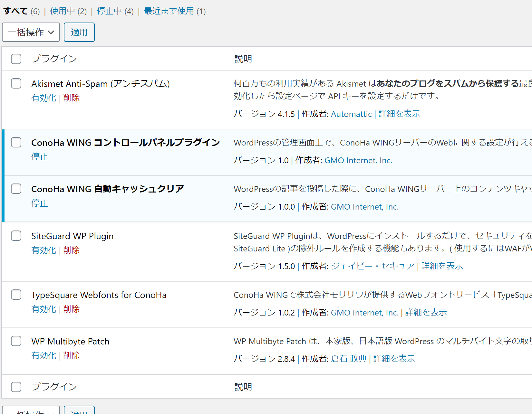Image resolution: width=532 pixels, height=414 pixels.
Task: Open the ジェイピー・セキュア author link
Action: click(373, 266)
